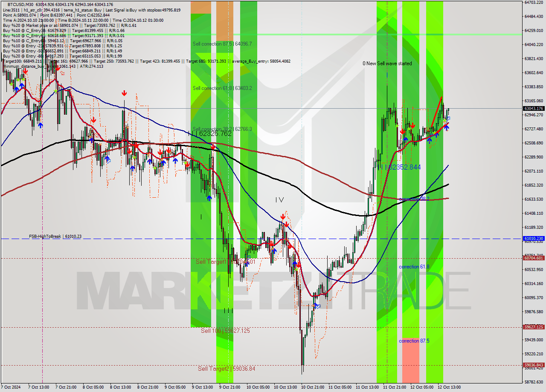The height and width of the screenshot is (392, 546).
Task: Click the blue 61010.230 price axis tag
Action: [534, 239]
